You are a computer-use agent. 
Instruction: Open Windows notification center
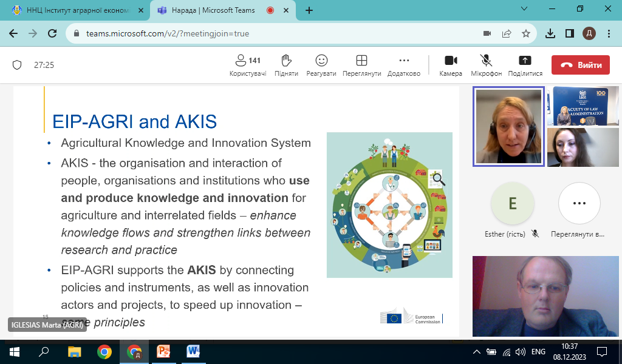tap(602, 352)
